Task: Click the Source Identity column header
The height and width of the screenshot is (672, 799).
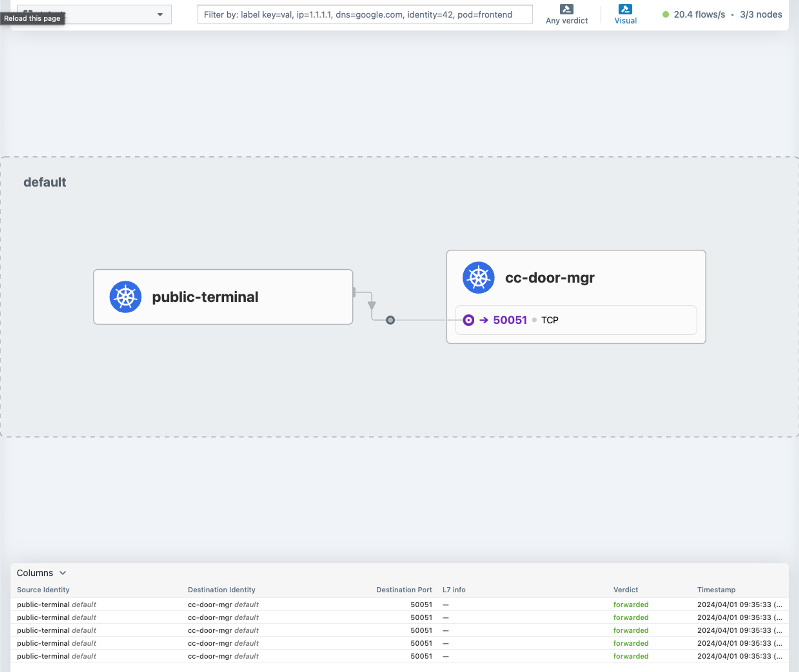Action: [x=43, y=590]
